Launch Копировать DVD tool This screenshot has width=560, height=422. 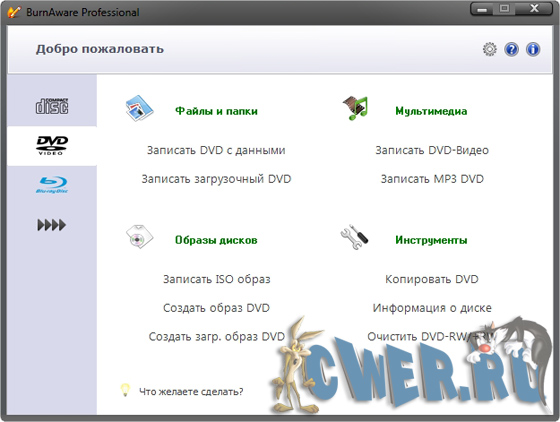pos(432,279)
